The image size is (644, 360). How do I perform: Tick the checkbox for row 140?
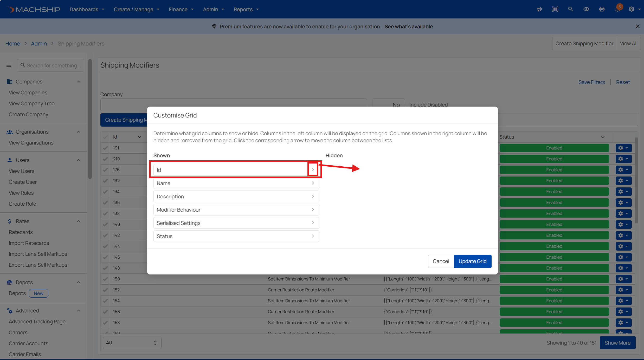105,224
